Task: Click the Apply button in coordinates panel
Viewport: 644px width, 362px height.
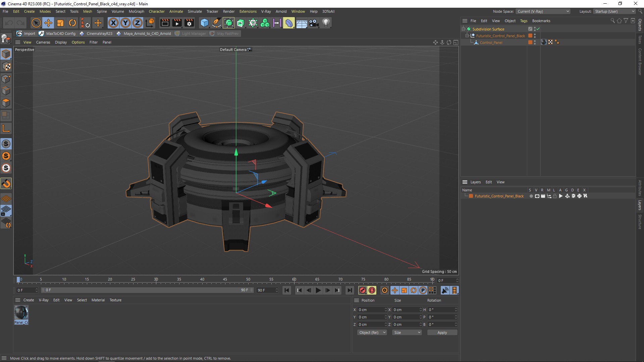Action: point(442,332)
